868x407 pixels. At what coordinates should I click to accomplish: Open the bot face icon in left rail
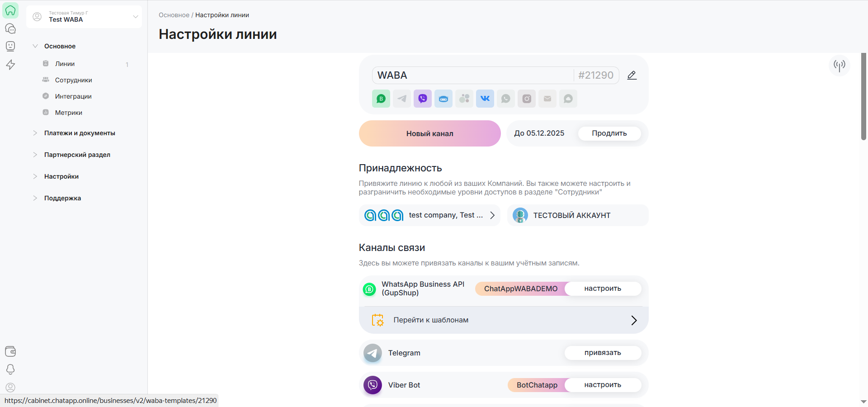click(10, 46)
